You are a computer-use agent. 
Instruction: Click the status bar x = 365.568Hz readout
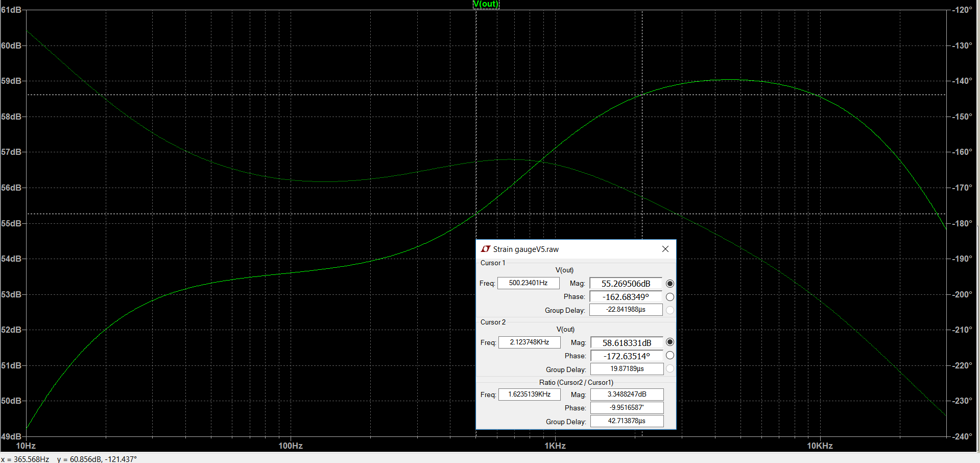coord(25,459)
